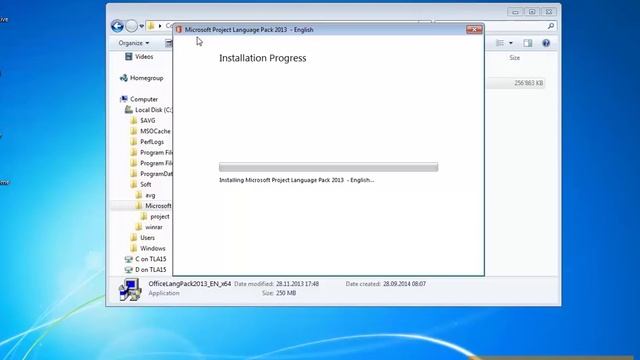Screen dimensions: 640x360
Task: Click the Explorer Forward navigation arrow
Action: [131, 26]
